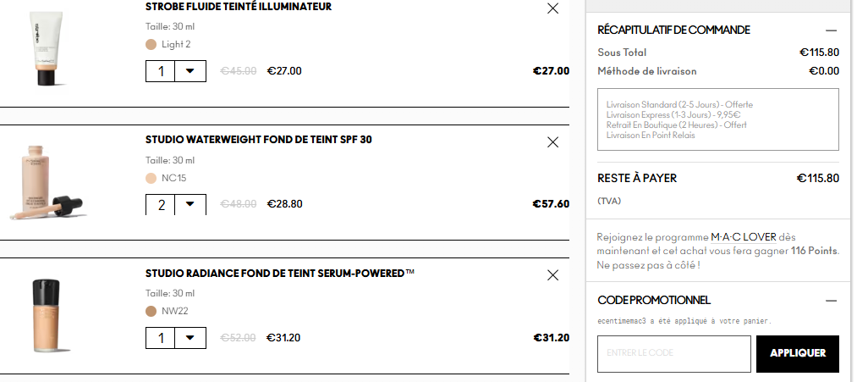Open the M·A·C Lover programme link
Image resolution: width=868 pixels, height=382 pixels.
(x=731, y=236)
